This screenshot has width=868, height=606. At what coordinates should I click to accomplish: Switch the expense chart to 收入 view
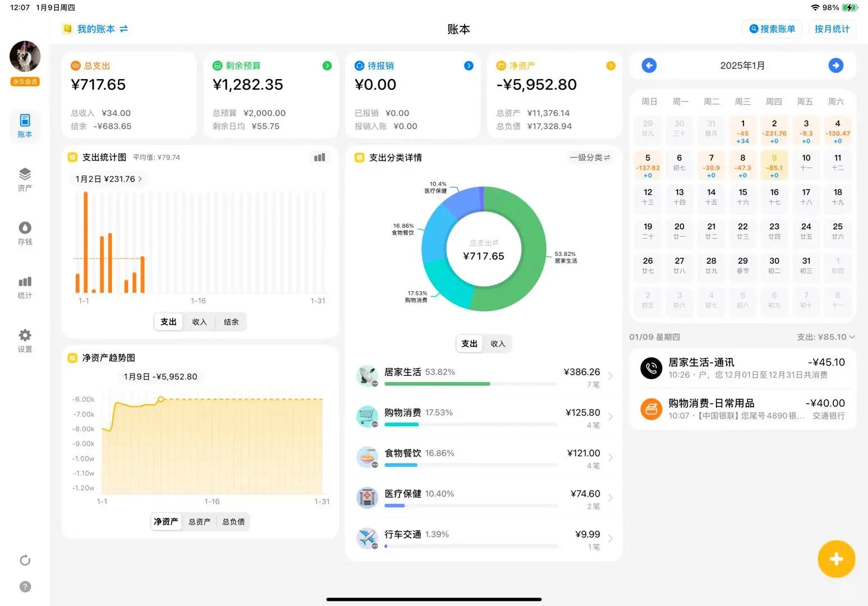[x=200, y=322]
